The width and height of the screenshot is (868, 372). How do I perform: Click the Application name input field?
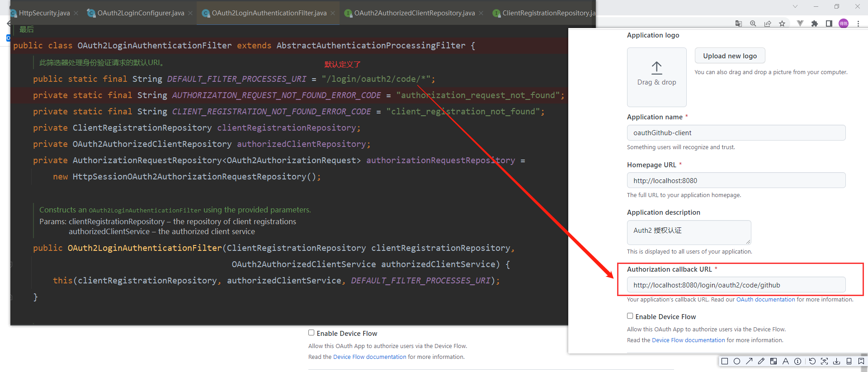pyautogui.click(x=736, y=132)
